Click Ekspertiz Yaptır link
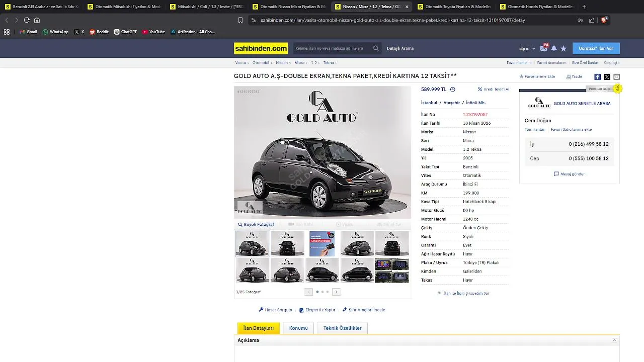 (317, 310)
